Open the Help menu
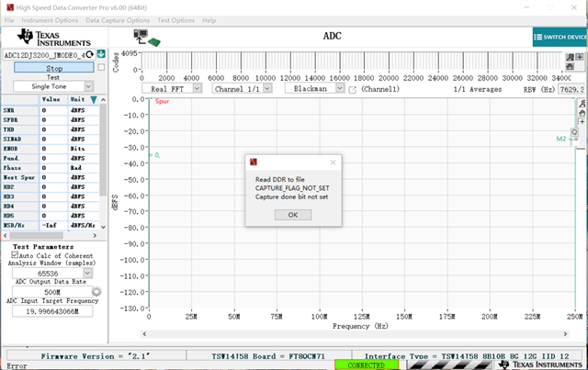The width and height of the screenshot is (588, 370). coord(209,20)
